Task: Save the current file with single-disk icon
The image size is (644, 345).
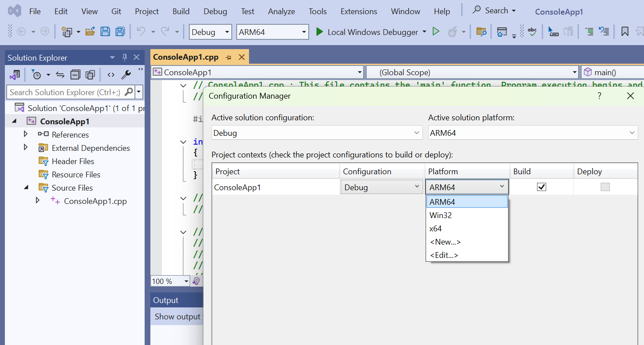Action: (x=105, y=31)
